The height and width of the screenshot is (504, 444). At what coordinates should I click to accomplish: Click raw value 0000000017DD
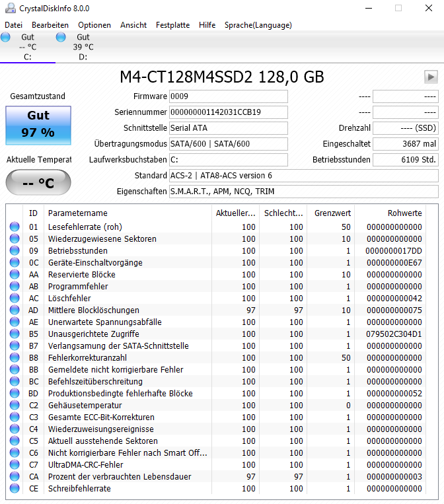[394, 251]
